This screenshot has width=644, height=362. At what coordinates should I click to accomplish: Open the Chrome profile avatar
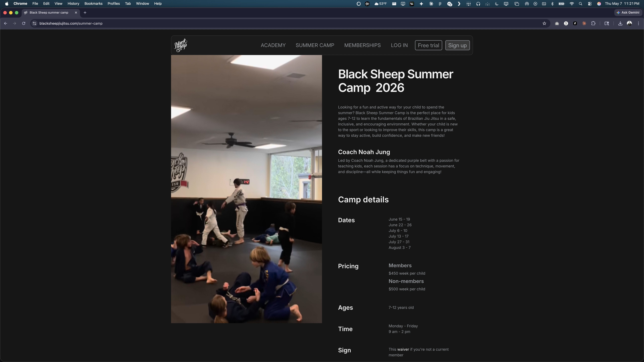630,24
